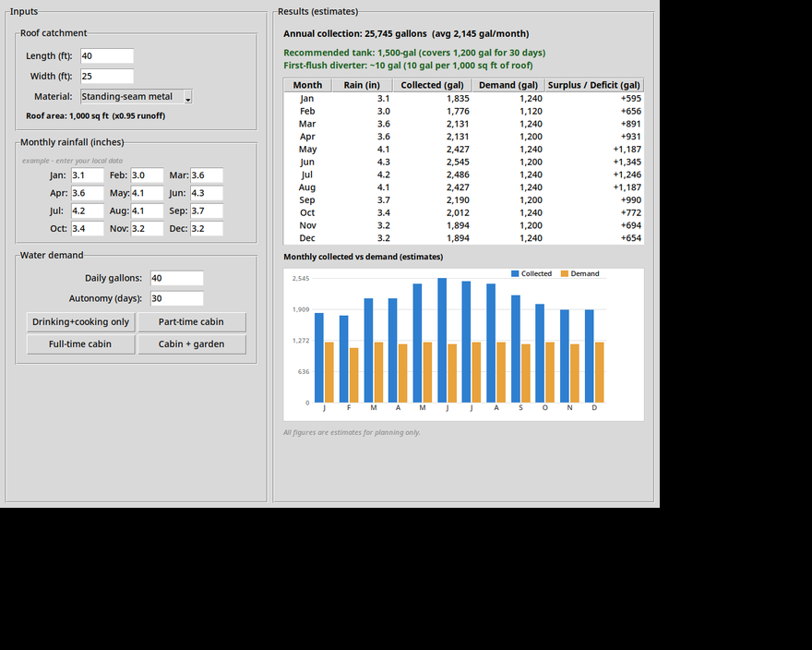The image size is (812, 650).
Task: Select the Nov row month cell
Action: (x=307, y=225)
